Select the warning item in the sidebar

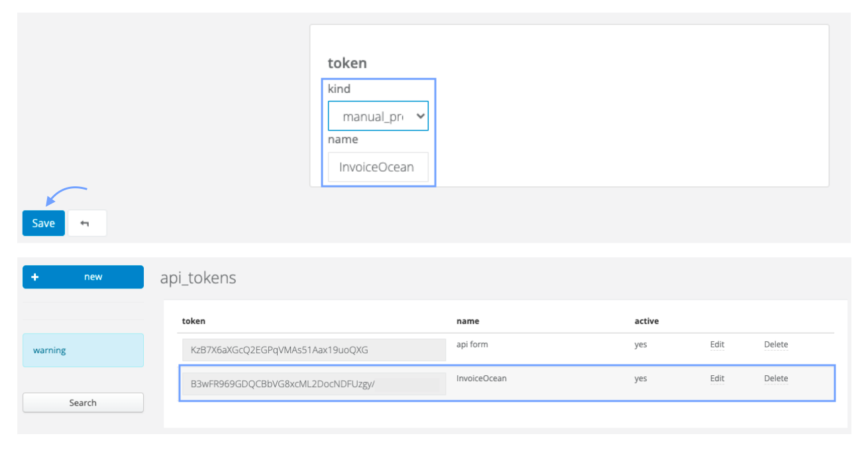83,350
